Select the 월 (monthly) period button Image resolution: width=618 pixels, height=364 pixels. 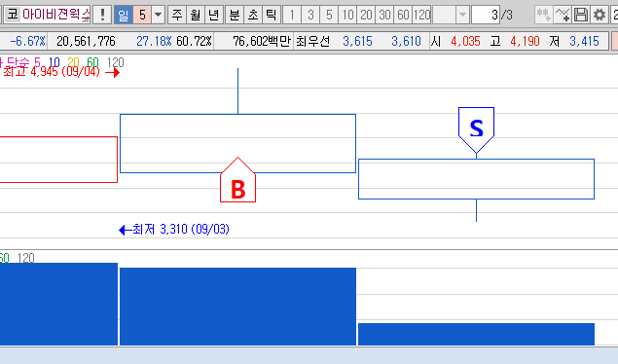click(x=196, y=15)
